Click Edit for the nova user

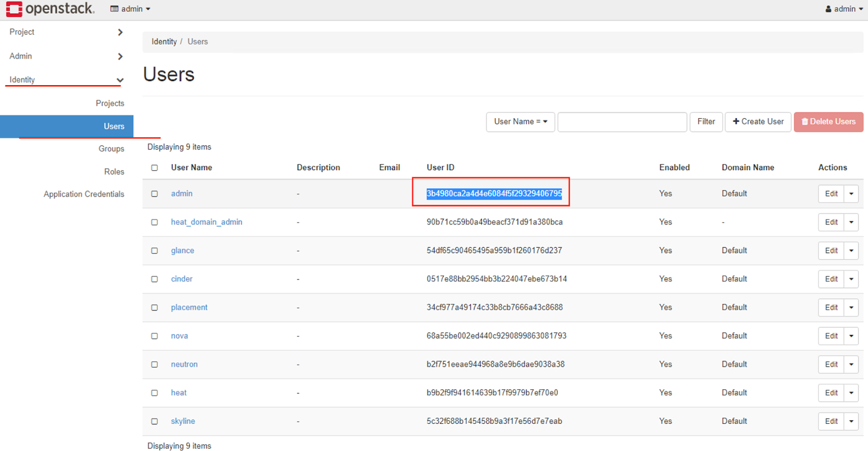831,336
